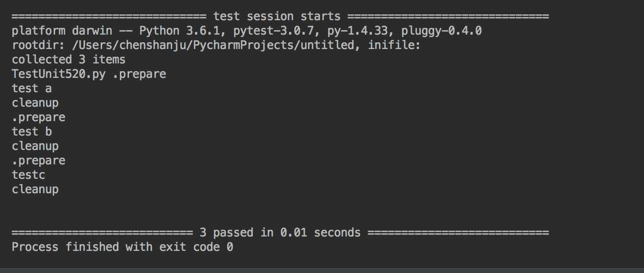Click the 'TestUnit520.py' file name
644x273 pixels.
(59, 74)
